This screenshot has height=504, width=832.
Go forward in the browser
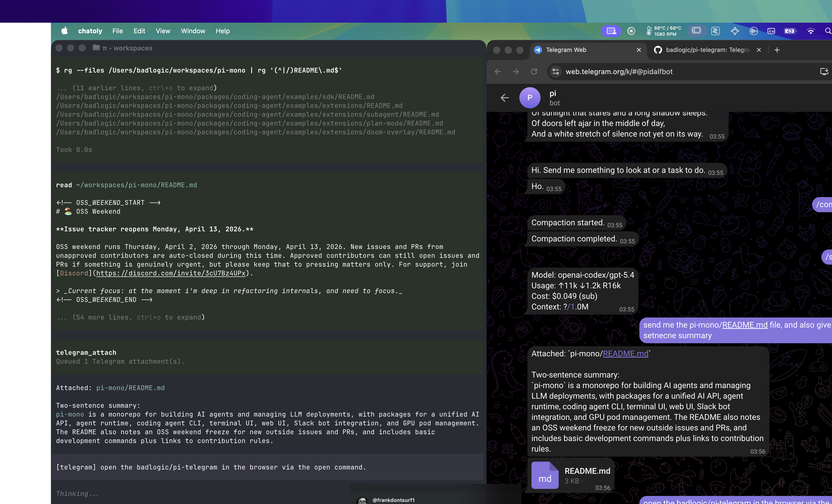(x=516, y=72)
